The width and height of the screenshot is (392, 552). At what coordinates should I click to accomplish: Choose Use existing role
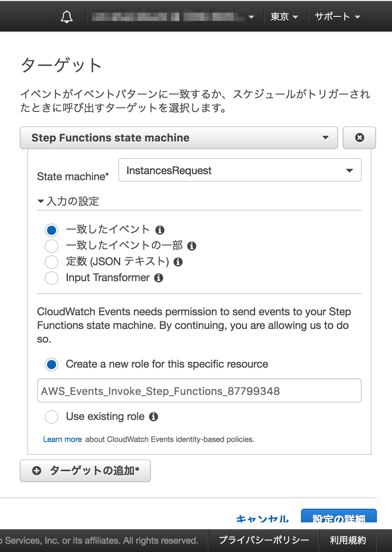(52, 417)
